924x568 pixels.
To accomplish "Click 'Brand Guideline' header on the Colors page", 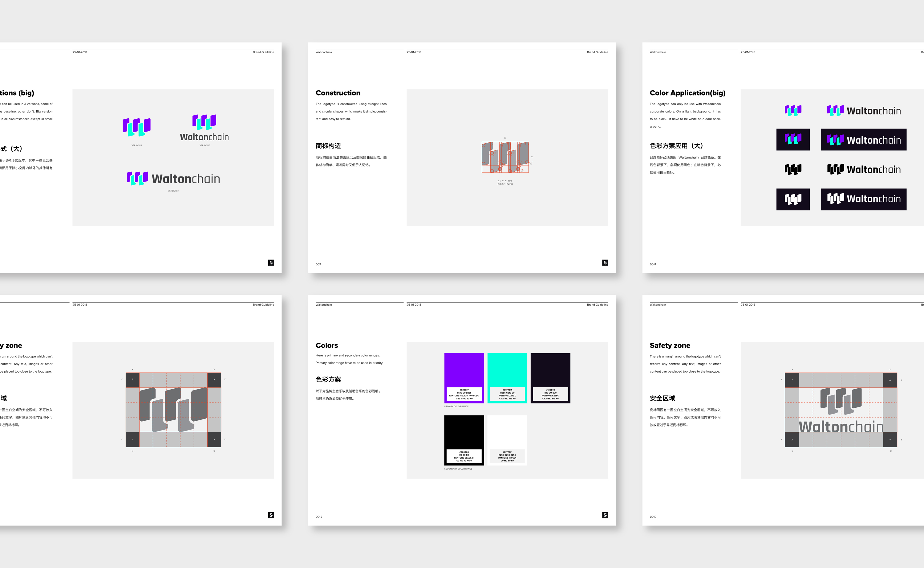I will 598,305.
